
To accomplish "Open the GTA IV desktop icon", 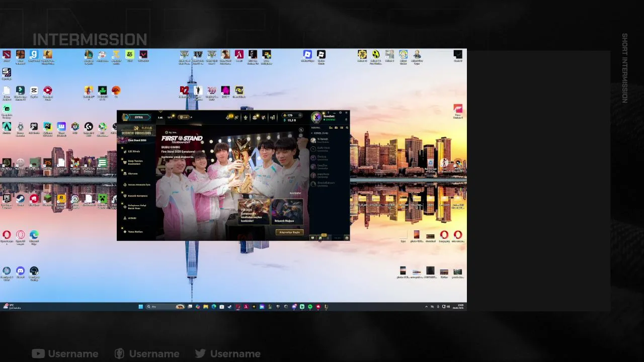I will tap(198, 54).
